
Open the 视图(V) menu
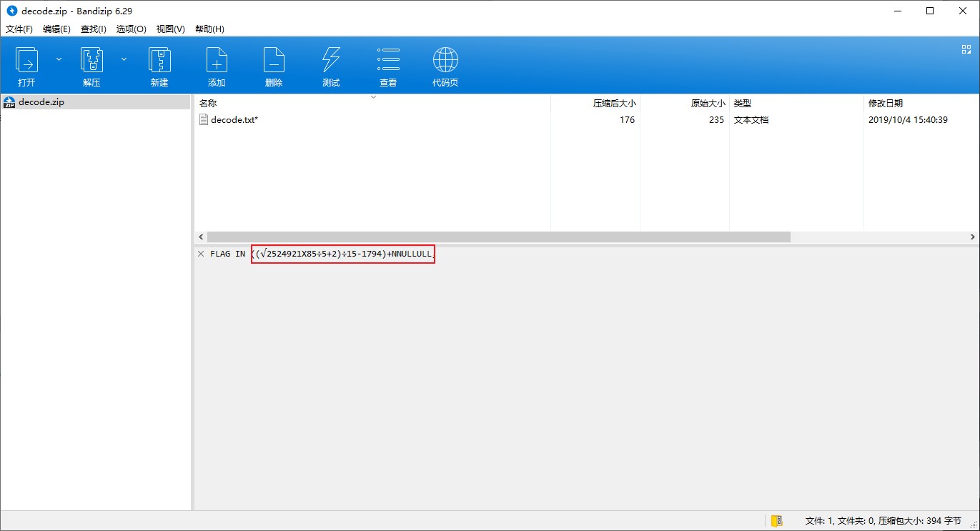tap(170, 29)
